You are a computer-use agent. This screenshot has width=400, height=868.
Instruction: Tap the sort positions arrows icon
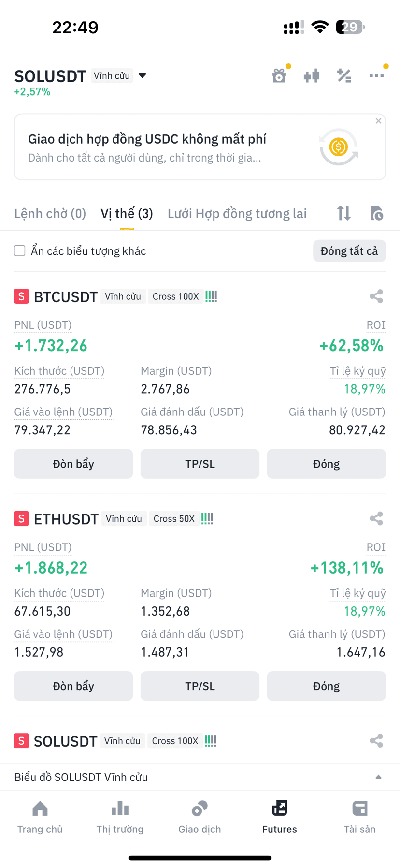click(344, 213)
